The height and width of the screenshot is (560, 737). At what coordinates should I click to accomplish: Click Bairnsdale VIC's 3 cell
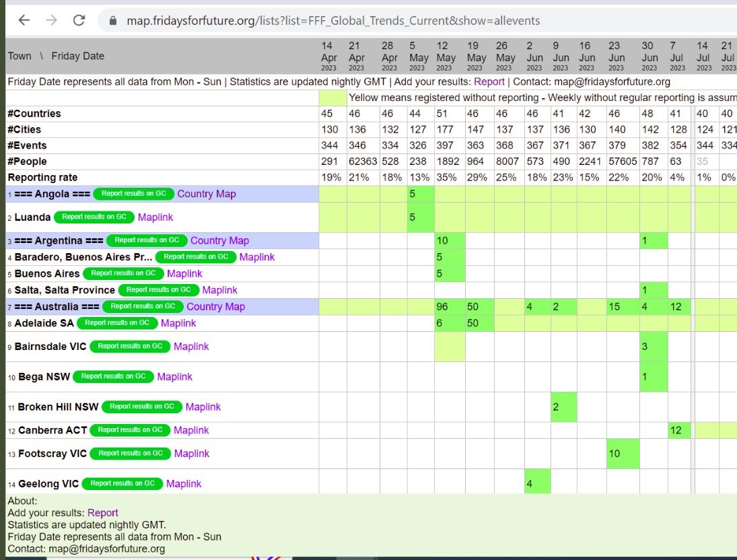pos(654,347)
